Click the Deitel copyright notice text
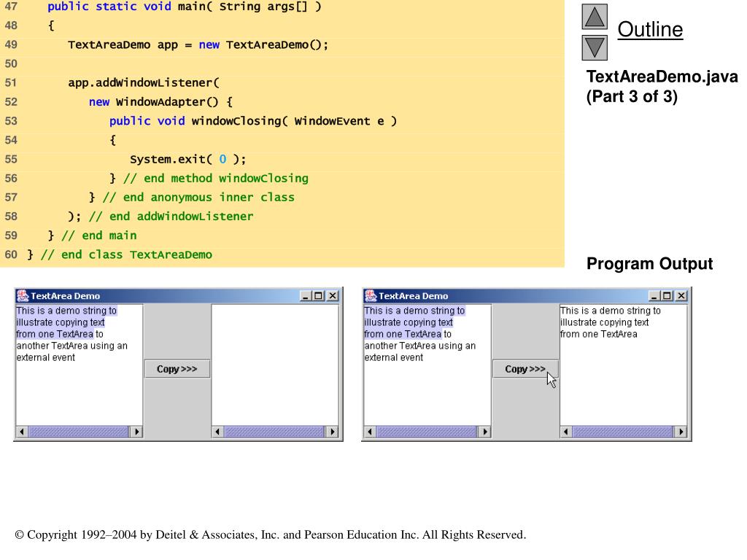The image size is (747, 560). [x=271, y=534]
